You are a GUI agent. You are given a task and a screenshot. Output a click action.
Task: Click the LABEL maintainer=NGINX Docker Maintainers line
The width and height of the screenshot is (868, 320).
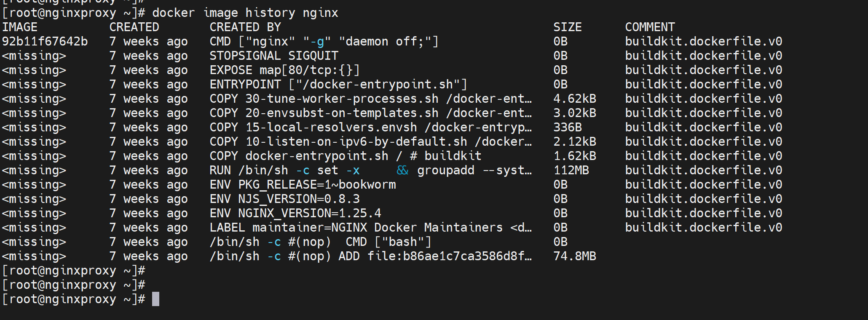click(370, 227)
